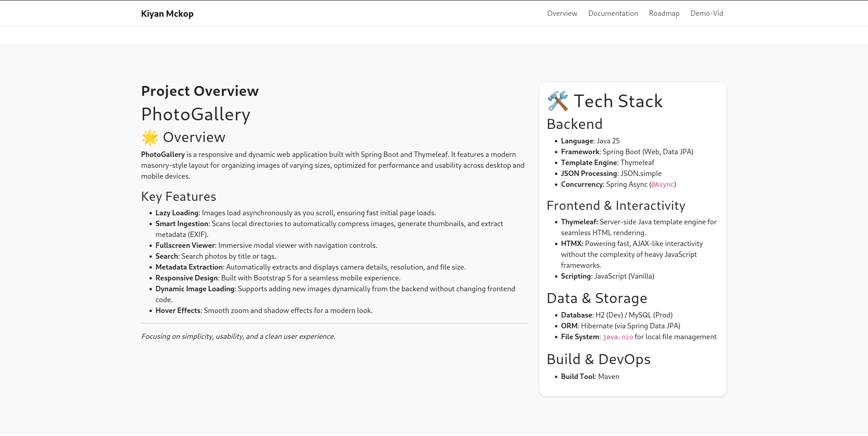Open the Documentation nav link
This screenshot has width=868, height=436.
tap(613, 14)
